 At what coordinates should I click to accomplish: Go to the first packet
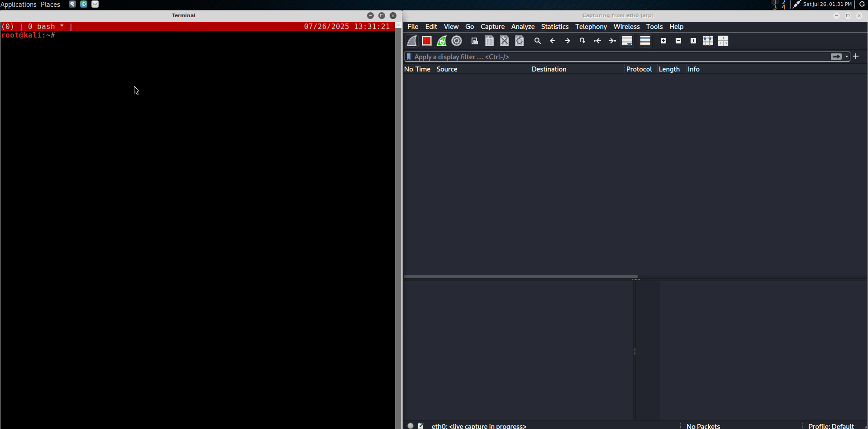tap(597, 41)
